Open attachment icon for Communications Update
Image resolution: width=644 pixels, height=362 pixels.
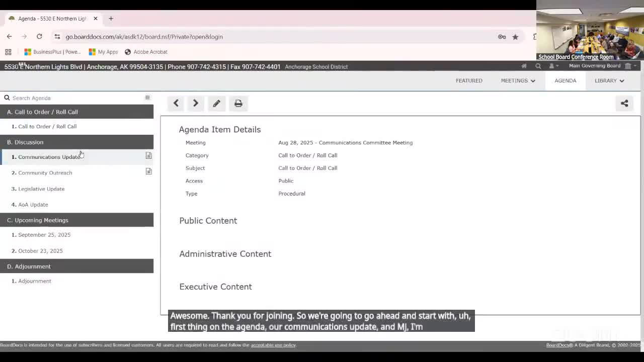coord(148,156)
